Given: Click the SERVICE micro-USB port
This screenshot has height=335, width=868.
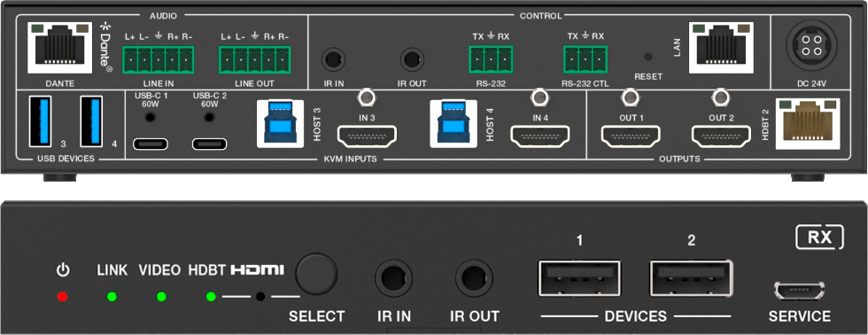Looking at the screenshot, I should 799,290.
